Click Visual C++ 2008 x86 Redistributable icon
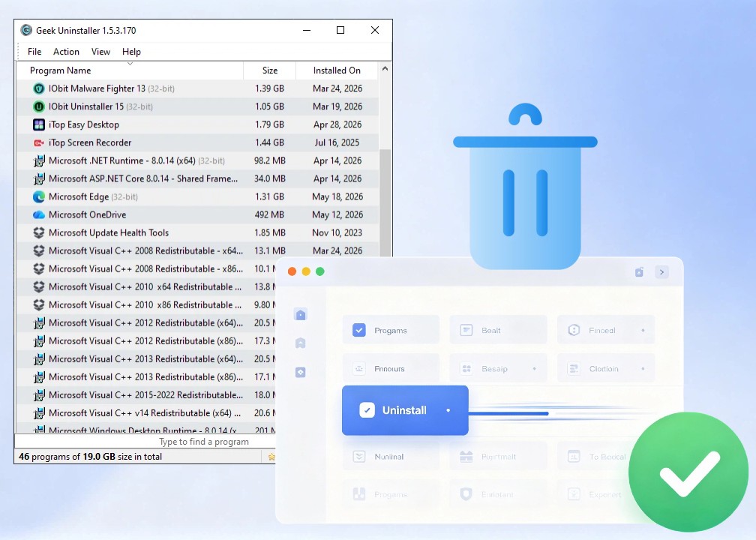This screenshot has width=756, height=540. point(39,269)
